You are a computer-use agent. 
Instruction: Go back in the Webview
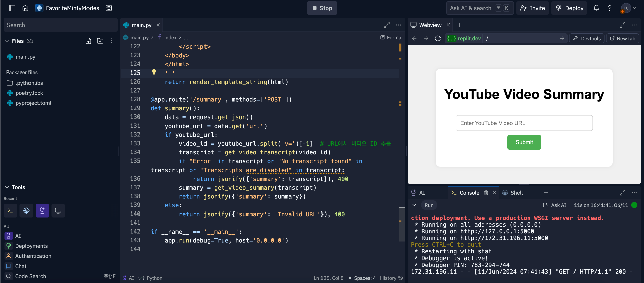[414, 38]
